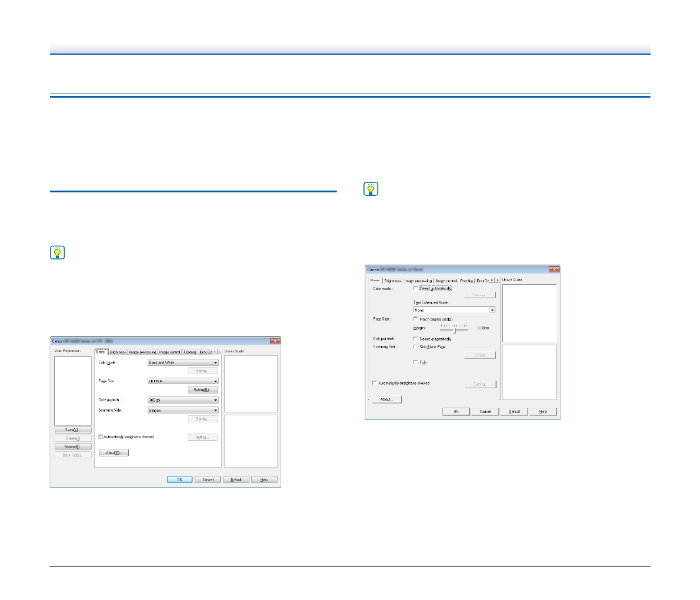Open Feeding tab in the dialog with Margin slider
The height and width of the screenshot is (600, 700).
pyautogui.click(x=466, y=281)
